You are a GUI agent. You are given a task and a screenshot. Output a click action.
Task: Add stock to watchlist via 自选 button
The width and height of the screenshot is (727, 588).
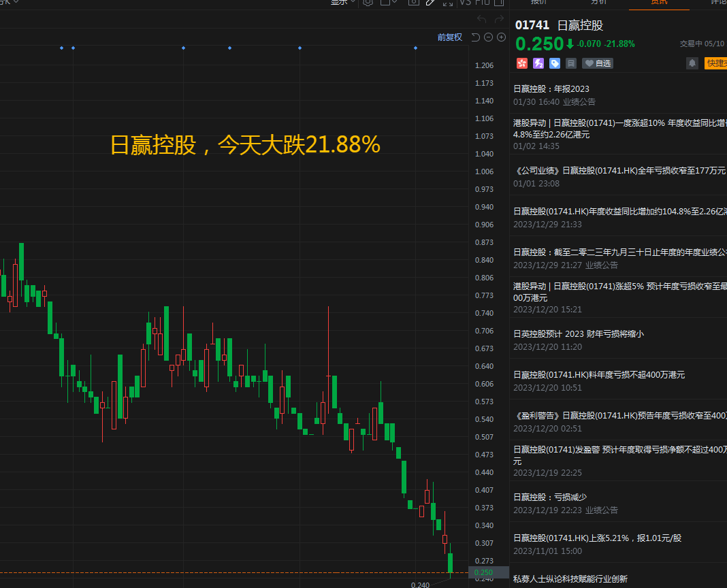pyautogui.click(x=598, y=63)
